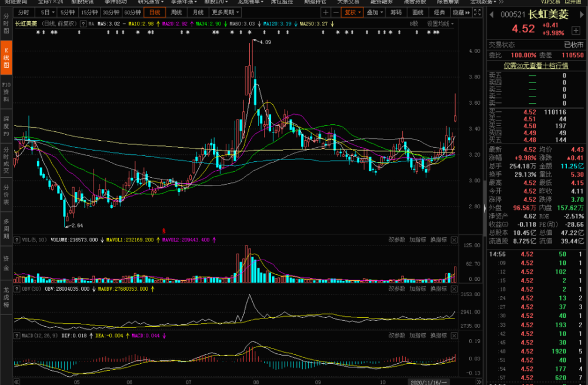Open 高管持股 top menu
Screen dimensions: 588x385
tap(415, 2)
